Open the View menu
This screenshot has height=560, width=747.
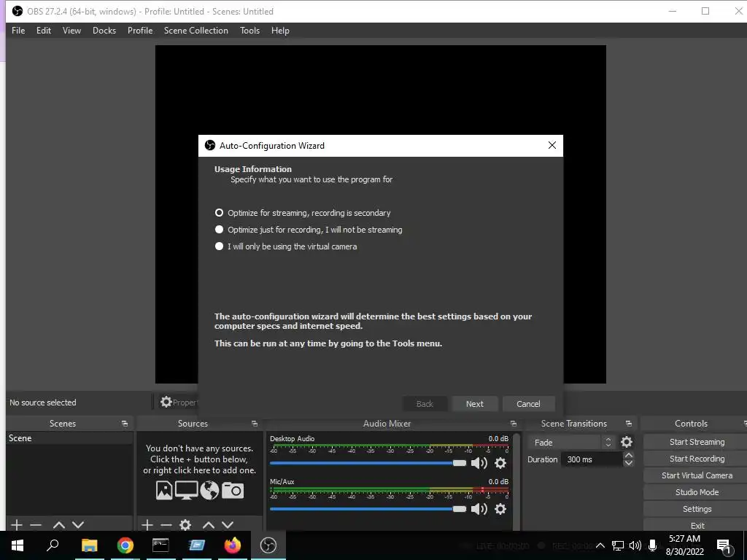pos(72,31)
